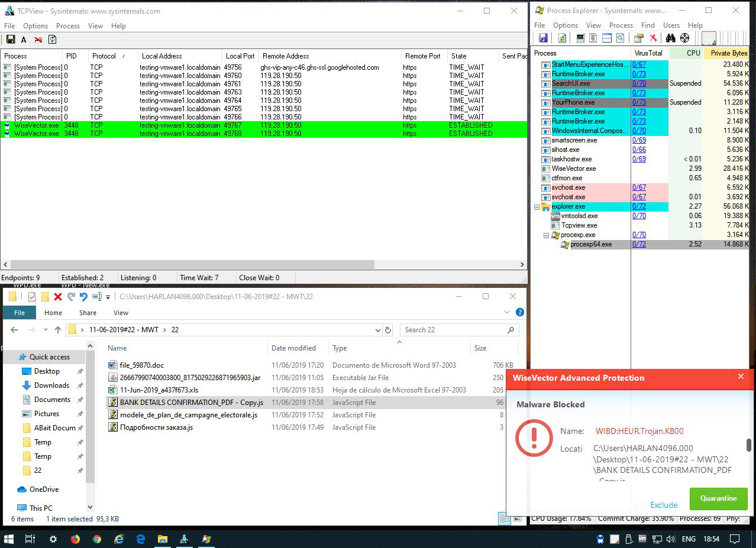Click Up arrow in Explorer navigation bar
756x548 pixels.
[x=58, y=330]
